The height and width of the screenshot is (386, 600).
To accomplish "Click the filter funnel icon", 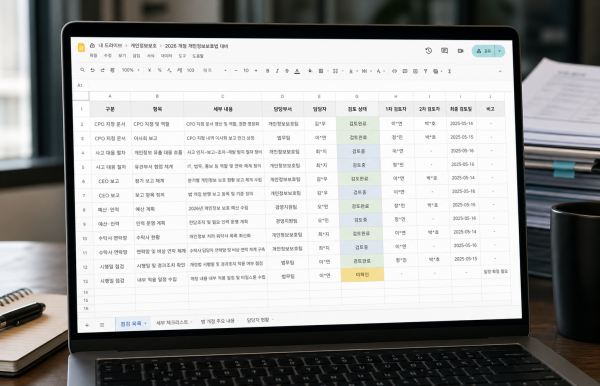I will click(425, 71).
